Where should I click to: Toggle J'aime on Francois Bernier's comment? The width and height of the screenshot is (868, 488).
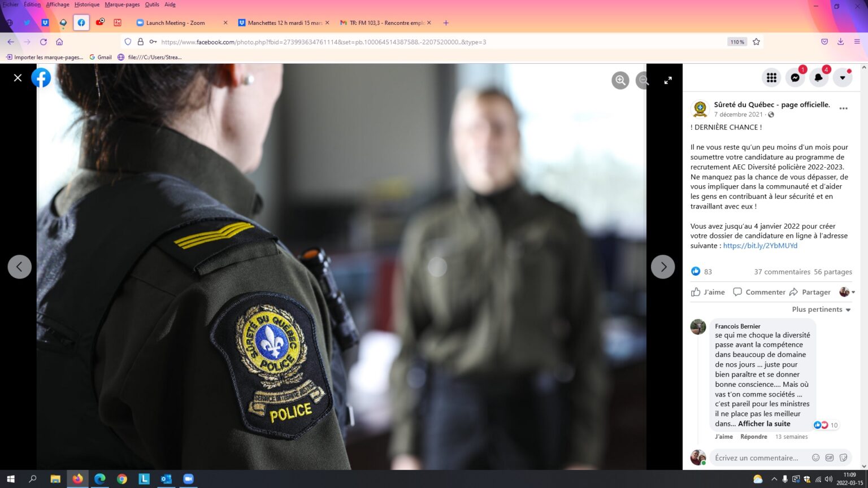723,437
